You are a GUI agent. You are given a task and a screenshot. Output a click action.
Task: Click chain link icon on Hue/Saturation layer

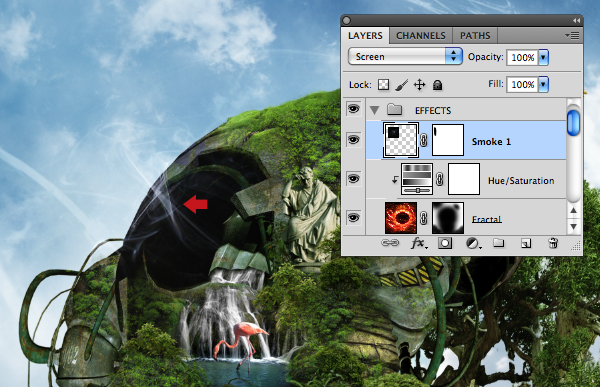440,179
